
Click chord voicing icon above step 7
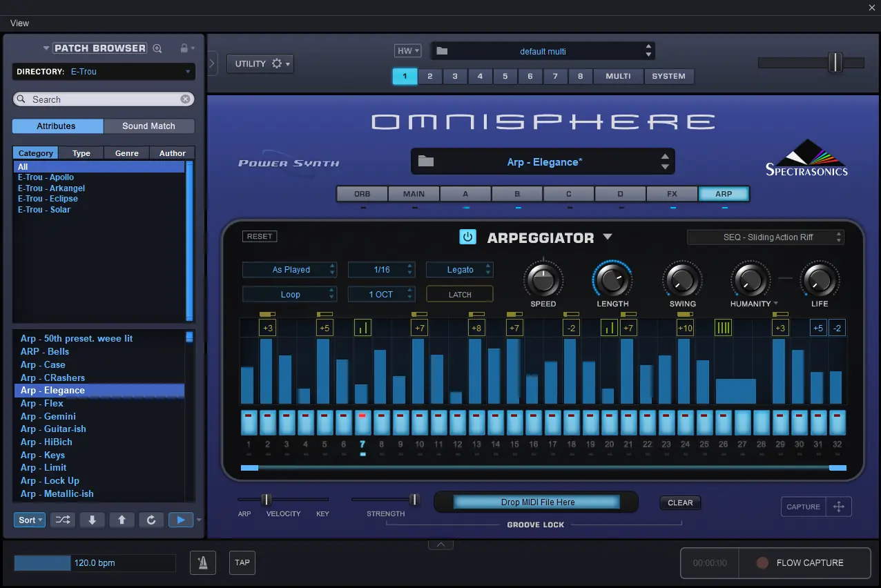362,327
